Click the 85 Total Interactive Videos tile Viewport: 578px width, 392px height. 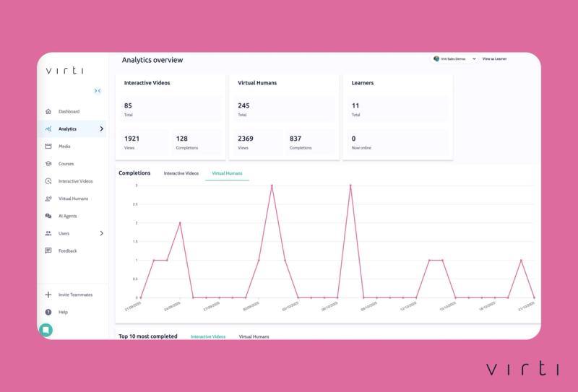pyautogui.click(x=171, y=110)
